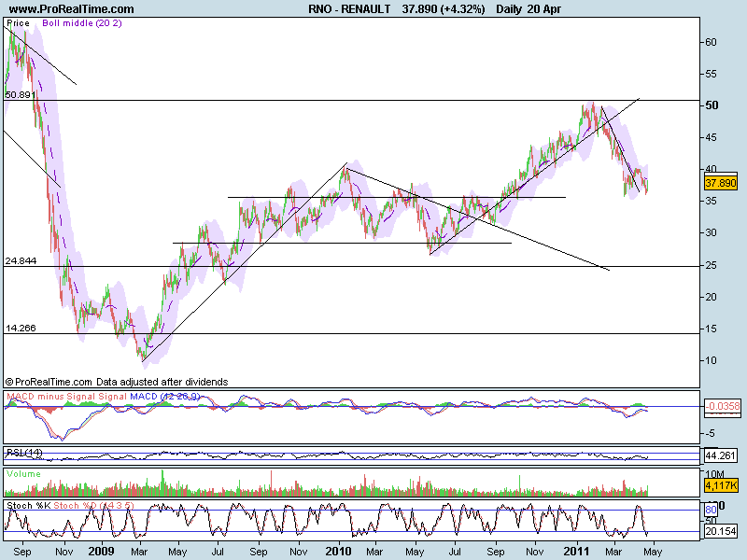Screen dimensions: 747x560
Task: Click the -5 MACD axis label
Action: [710, 433]
